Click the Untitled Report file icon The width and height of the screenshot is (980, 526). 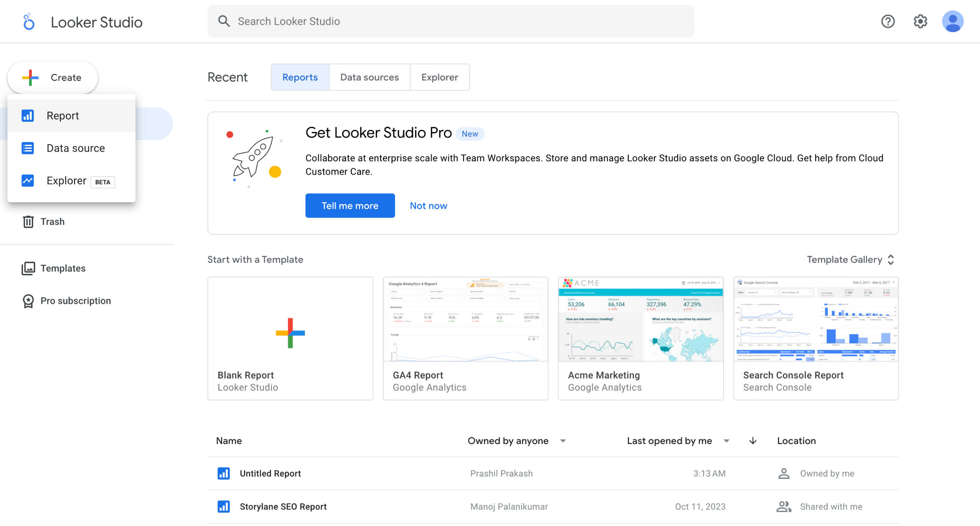(224, 474)
